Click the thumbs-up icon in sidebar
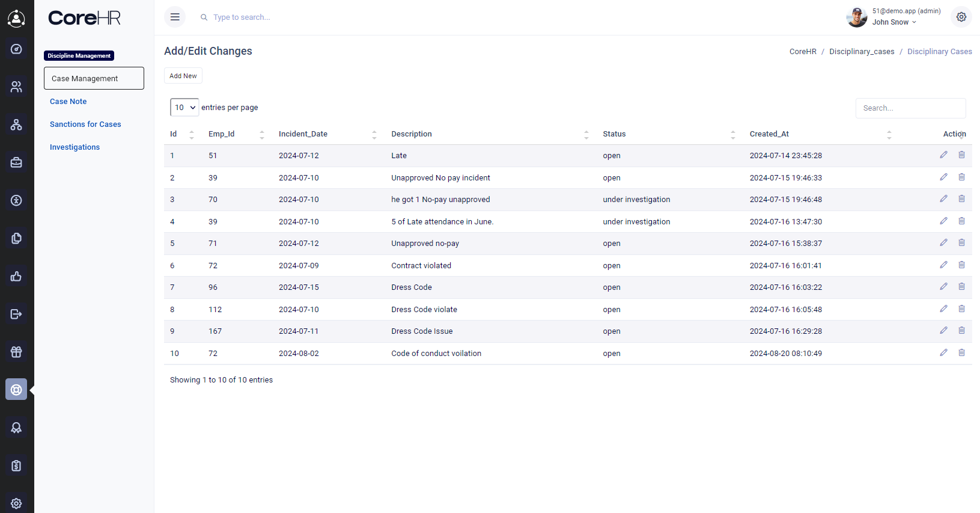 [x=16, y=276]
